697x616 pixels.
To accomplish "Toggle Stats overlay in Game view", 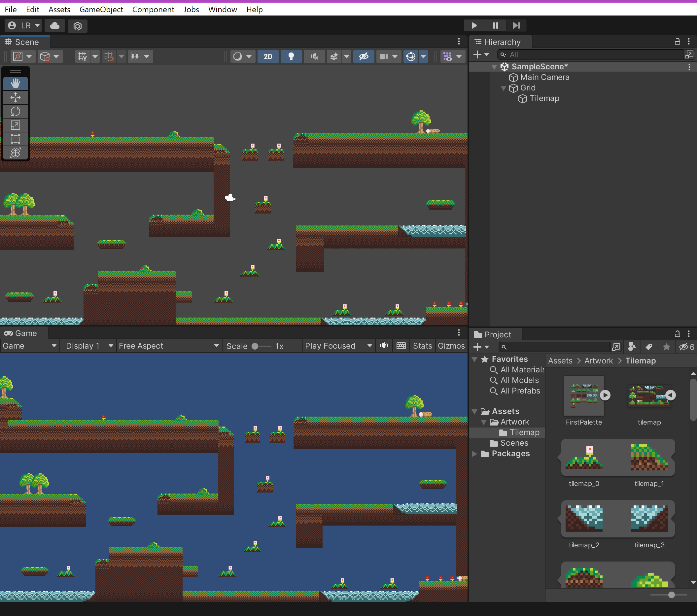I will pyautogui.click(x=422, y=346).
